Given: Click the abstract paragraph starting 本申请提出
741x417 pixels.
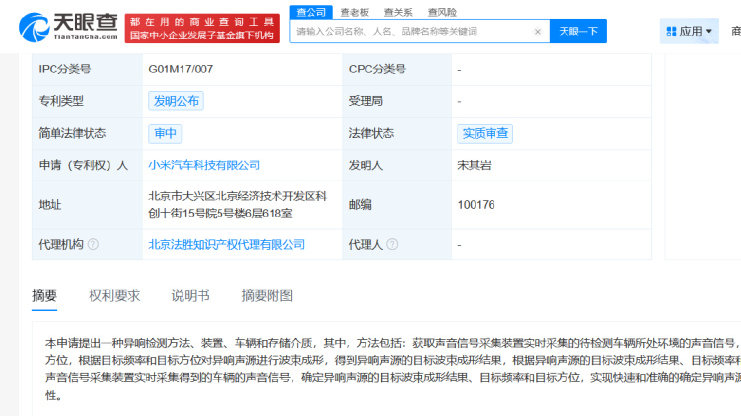Looking at the screenshot, I should pos(393,369).
